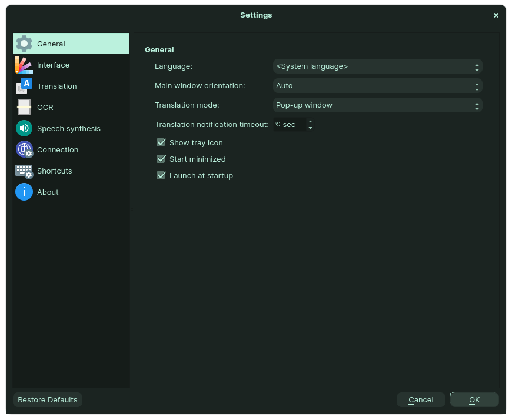Open Speech synthesis speaker icon

point(24,128)
